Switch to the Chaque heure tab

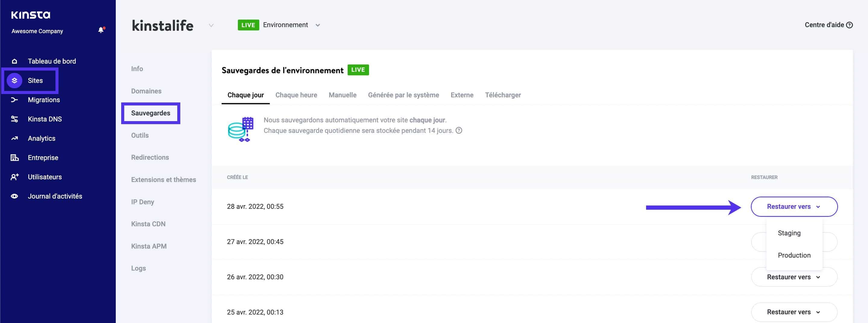[296, 95]
